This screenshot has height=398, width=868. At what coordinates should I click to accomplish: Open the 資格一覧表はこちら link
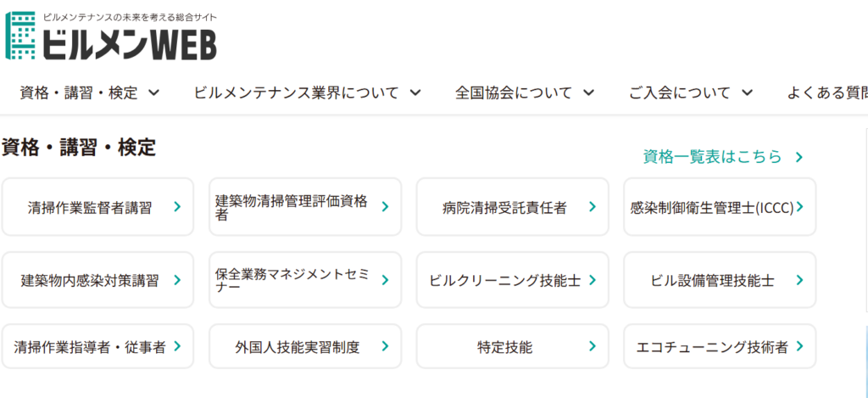point(712,157)
